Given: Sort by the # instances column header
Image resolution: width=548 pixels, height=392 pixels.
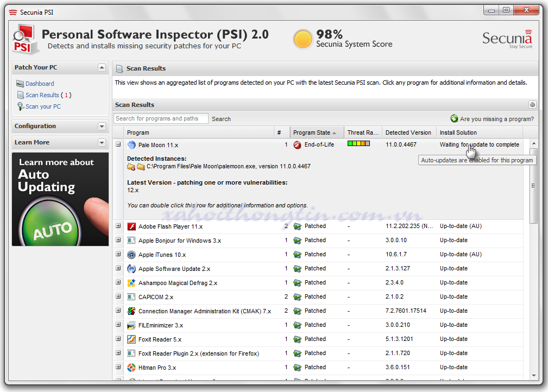Looking at the screenshot, I should 282,133.
